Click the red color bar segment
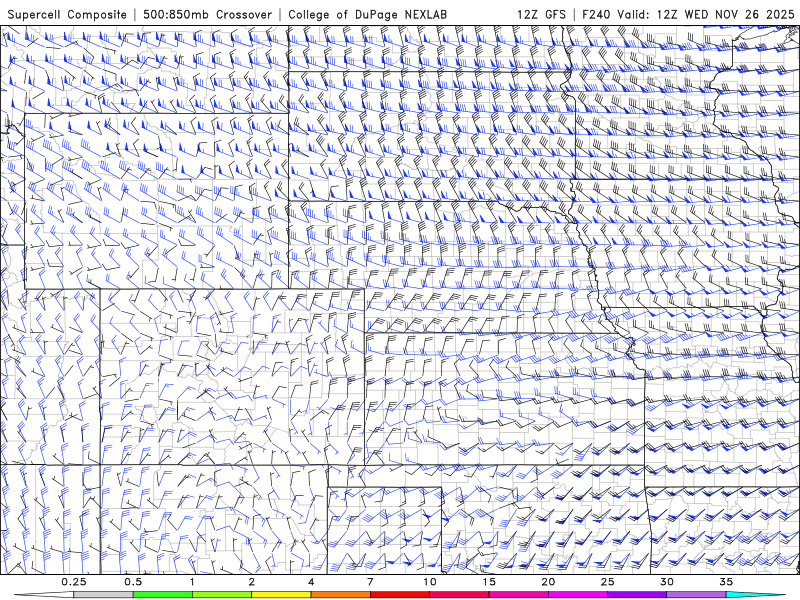800x600 pixels. coord(400,595)
